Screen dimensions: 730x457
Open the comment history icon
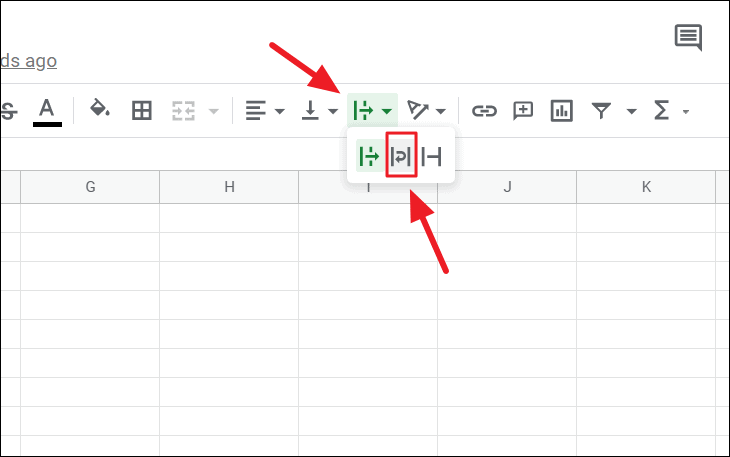coord(688,38)
